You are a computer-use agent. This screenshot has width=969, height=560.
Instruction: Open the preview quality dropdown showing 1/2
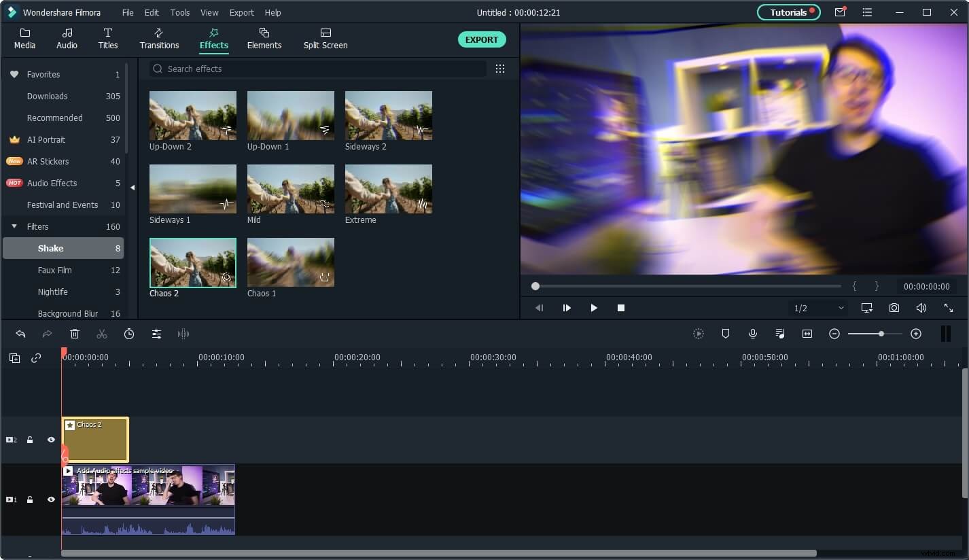click(817, 308)
